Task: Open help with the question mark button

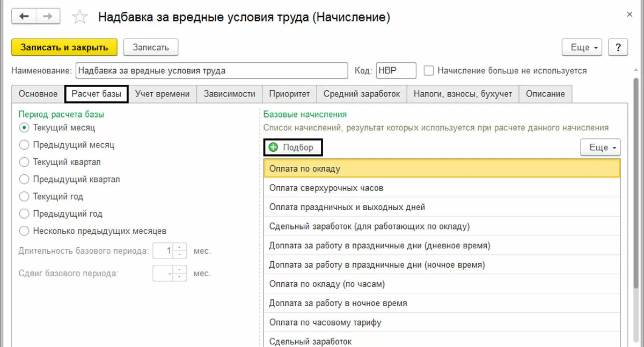Action: [x=618, y=47]
